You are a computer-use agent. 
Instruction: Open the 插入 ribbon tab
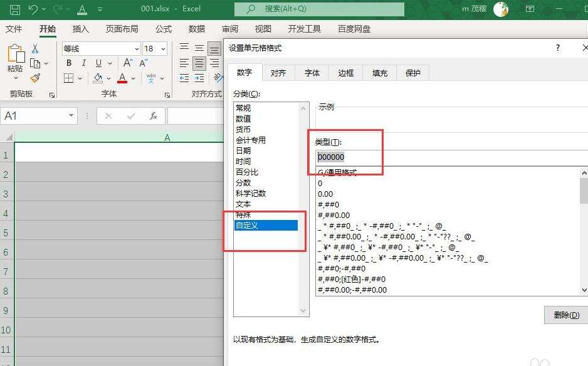click(x=81, y=29)
